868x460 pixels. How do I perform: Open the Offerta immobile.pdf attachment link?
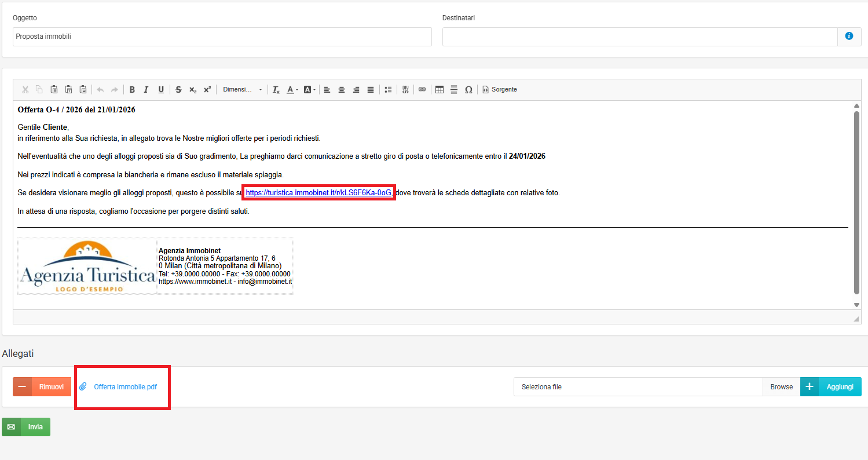point(125,387)
